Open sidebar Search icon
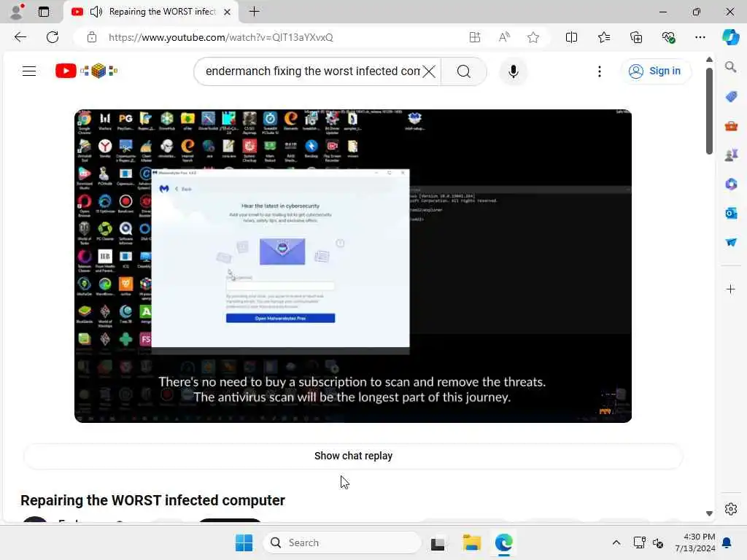 [x=730, y=67]
